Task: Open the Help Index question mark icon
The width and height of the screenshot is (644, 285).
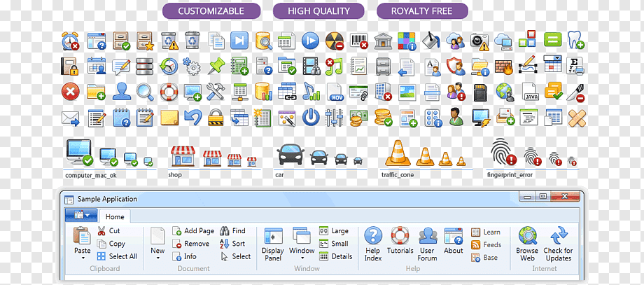Action: click(x=373, y=235)
